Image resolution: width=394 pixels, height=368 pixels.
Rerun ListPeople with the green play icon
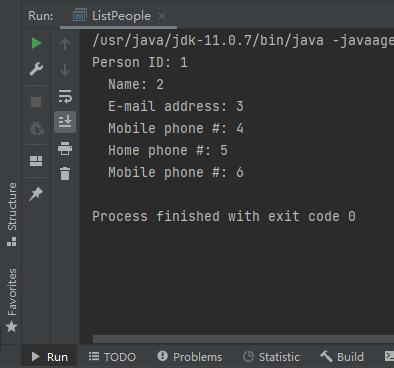point(36,43)
